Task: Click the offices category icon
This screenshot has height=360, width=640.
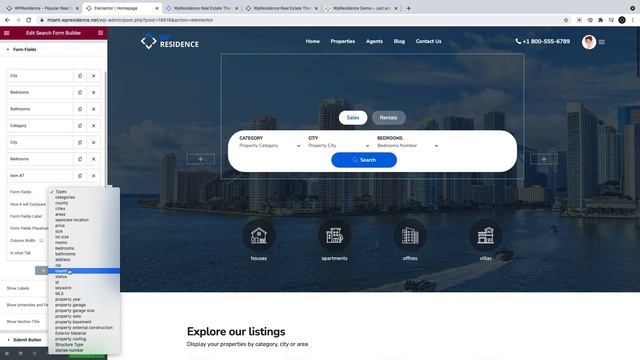Action: tap(410, 236)
